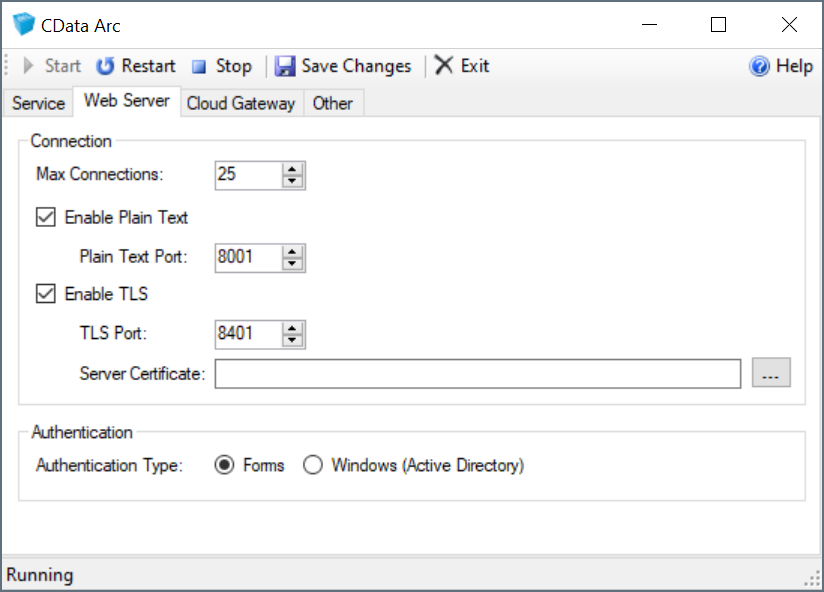824x592 pixels.
Task: Decrease Plain Text Port with down arrow
Action: 292,263
